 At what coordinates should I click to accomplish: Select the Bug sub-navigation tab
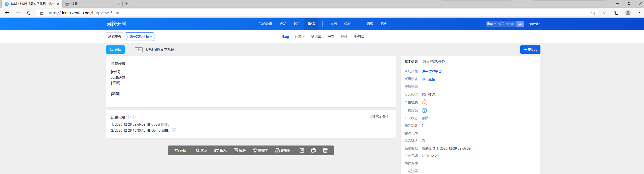point(285,37)
